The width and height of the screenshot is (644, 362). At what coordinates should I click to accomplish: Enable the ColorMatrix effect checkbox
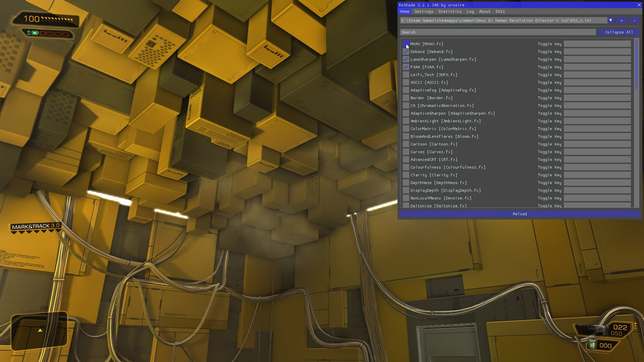point(406,129)
